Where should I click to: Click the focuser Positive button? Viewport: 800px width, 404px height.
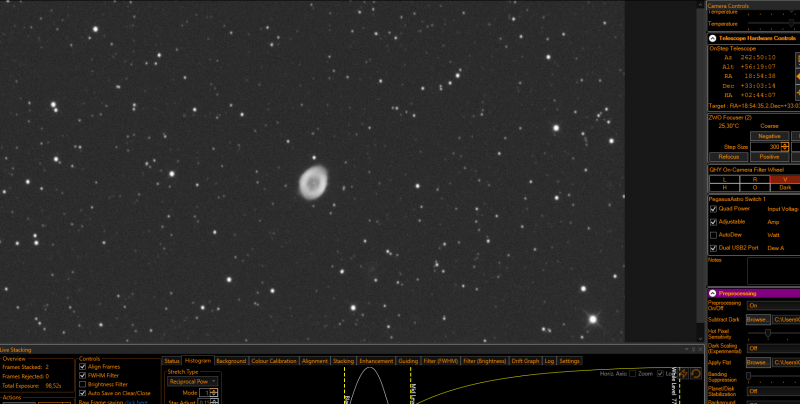coord(769,157)
